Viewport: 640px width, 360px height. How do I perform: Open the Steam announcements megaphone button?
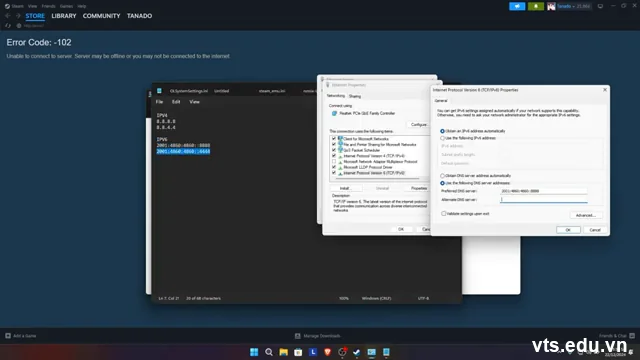517,6
